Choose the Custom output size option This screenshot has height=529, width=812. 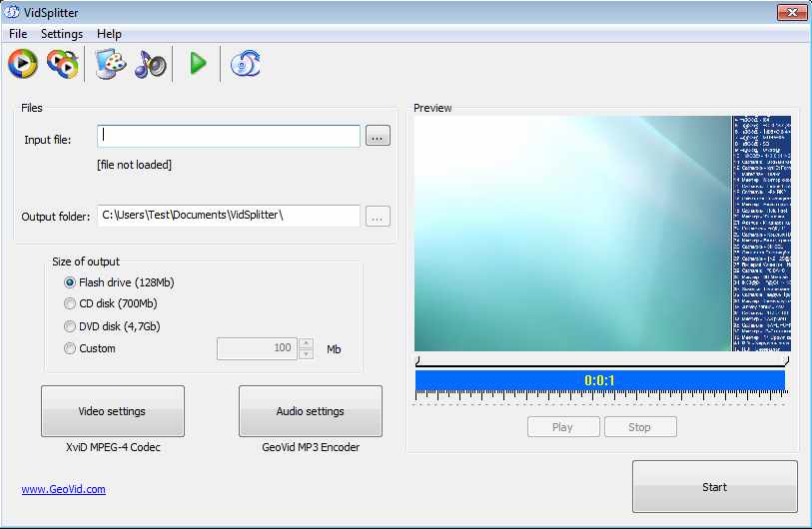coord(70,348)
